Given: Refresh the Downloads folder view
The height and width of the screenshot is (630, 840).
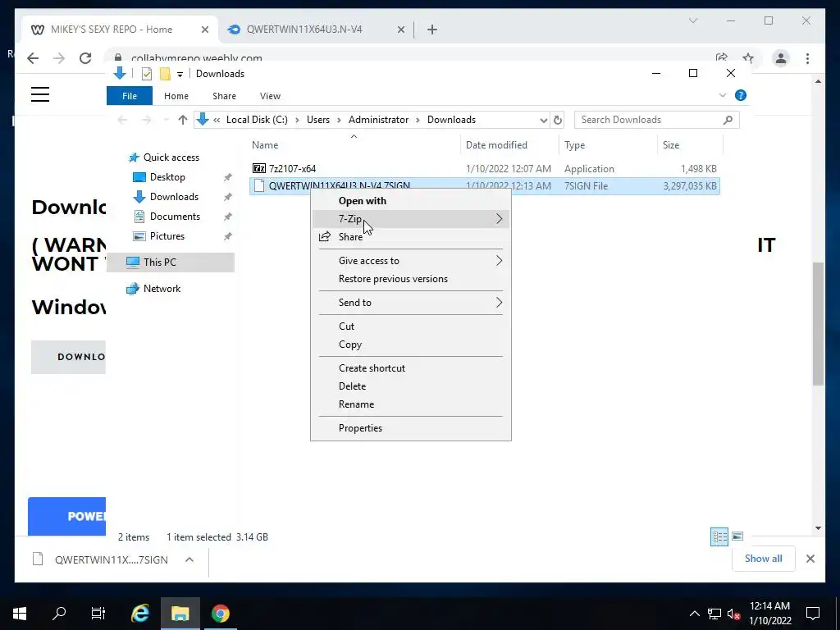Looking at the screenshot, I should click(557, 120).
